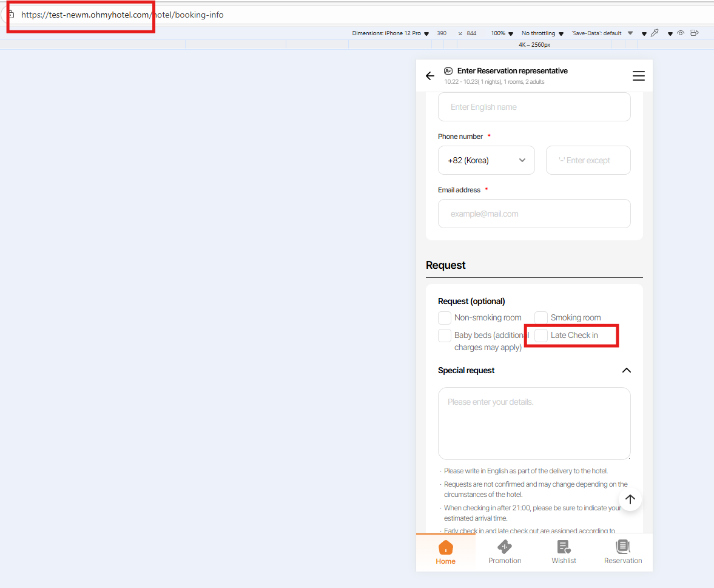Focus the email address field
The height and width of the screenshot is (588, 714).
(534, 214)
